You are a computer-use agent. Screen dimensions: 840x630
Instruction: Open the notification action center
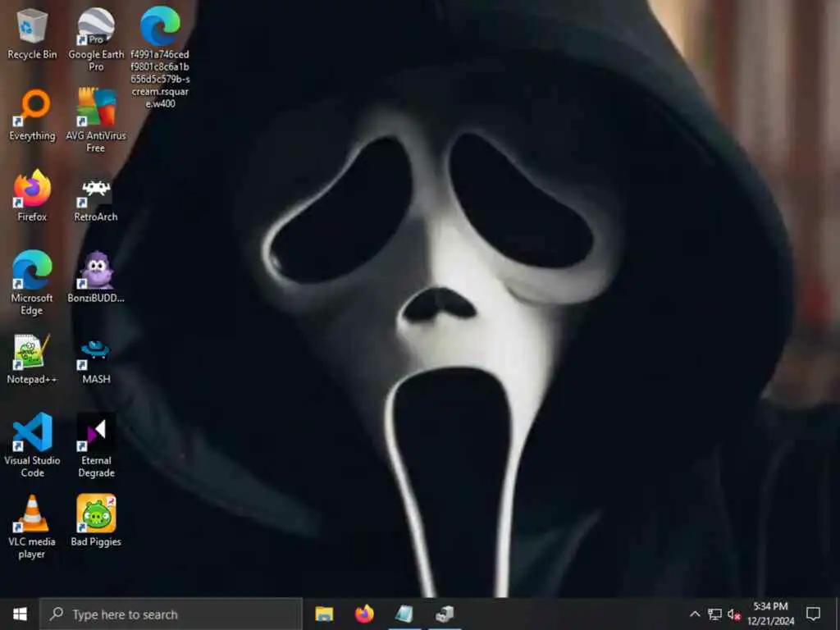[x=813, y=614]
